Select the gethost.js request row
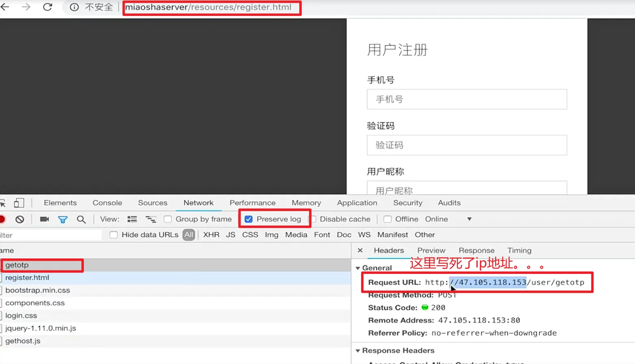This screenshot has width=635, height=364. tap(175, 341)
